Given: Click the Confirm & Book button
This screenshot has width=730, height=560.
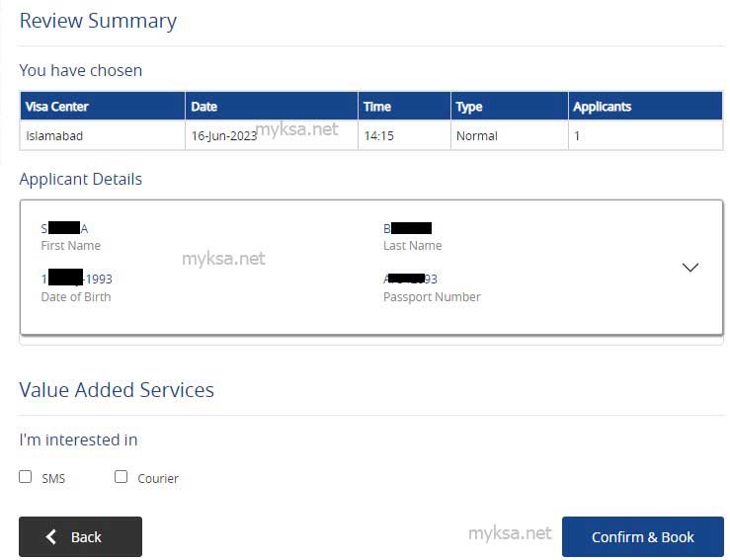Looking at the screenshot, I should tap(642, 536).
